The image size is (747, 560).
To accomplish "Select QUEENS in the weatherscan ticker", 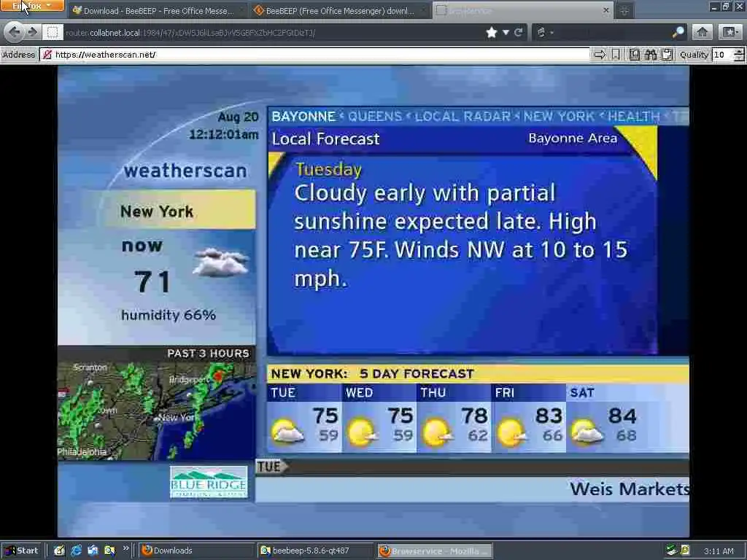I will click(x=375, y=117).
